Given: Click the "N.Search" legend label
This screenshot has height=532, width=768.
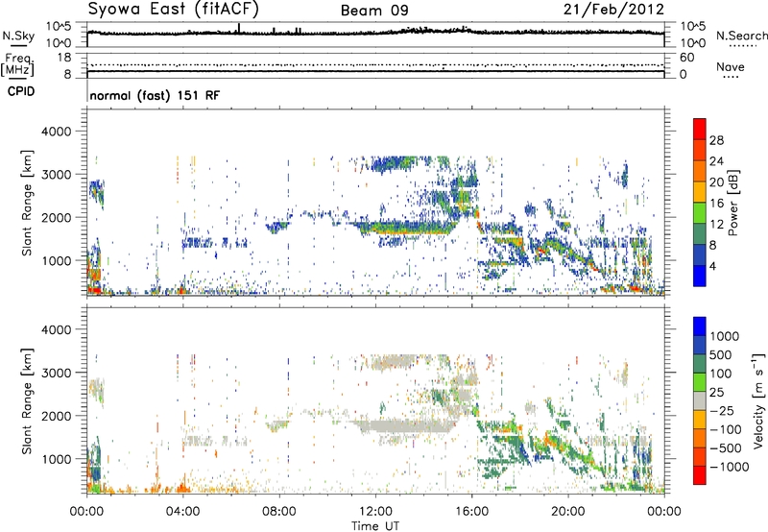Looking at the screenshot, I should (742, 36).
